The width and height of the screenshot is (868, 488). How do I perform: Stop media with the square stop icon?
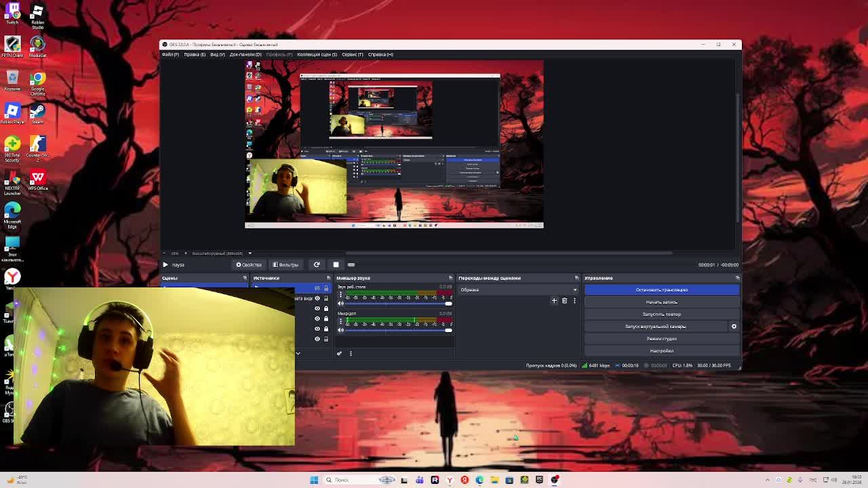336,264
